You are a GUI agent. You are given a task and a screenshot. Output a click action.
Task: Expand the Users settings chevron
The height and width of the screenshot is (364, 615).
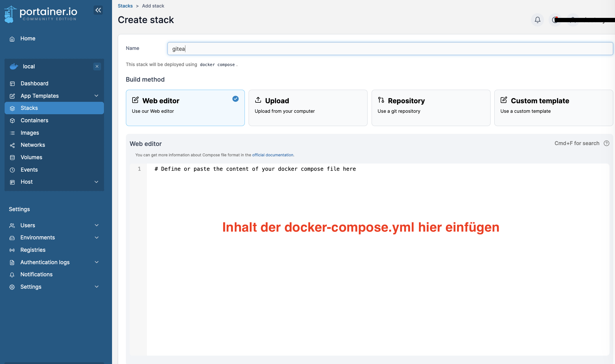pyautogui.click(x=97, y=225)
